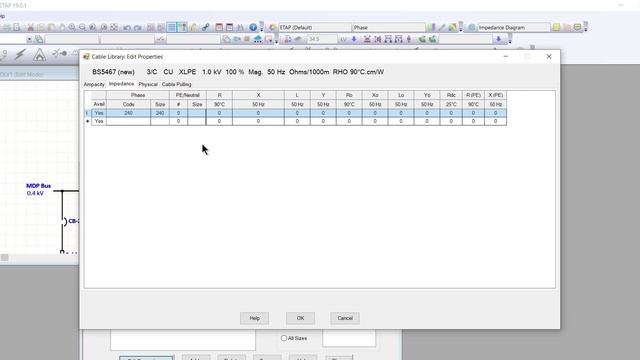Viewport: 640px width, 360px height.
Task: Expand overflow arrow left of Impedance Diagram group
Action: point(461,27)
